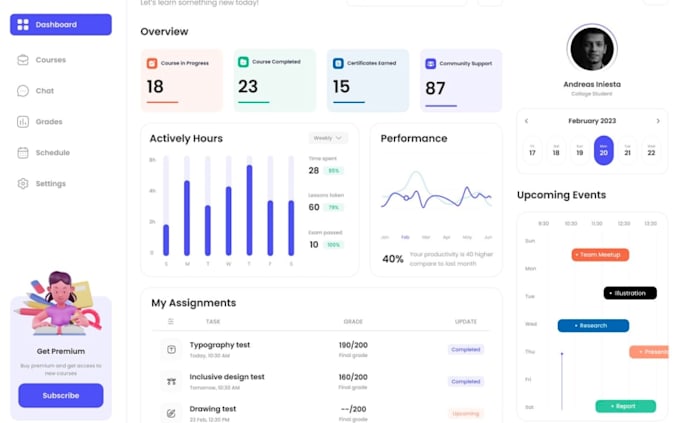Click Andreas Iniesta profile photo
Image resolution: width=680 pixels, height=423 pixels.
[592, 48]
